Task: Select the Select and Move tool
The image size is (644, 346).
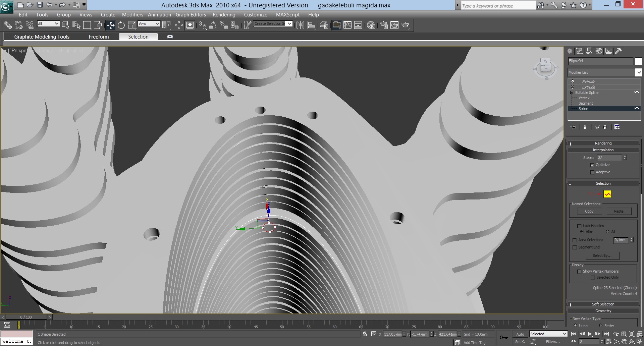Action: coord(110,25)
